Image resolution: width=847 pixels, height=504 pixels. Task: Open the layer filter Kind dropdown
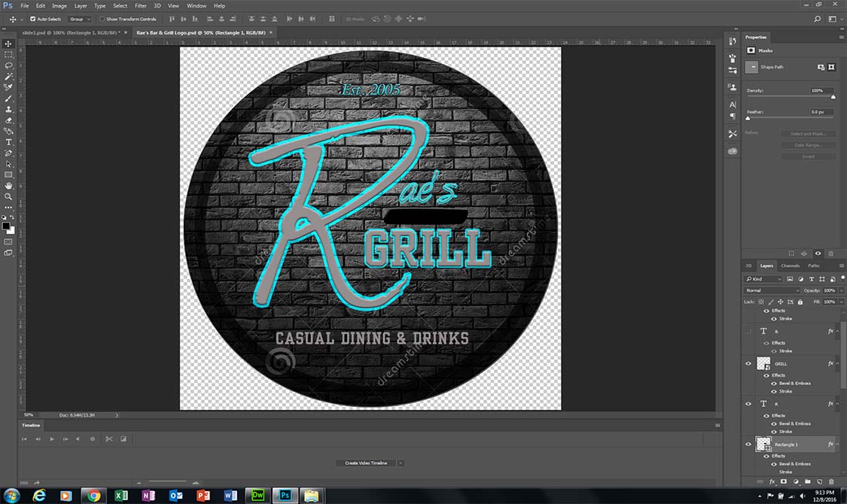763,279
